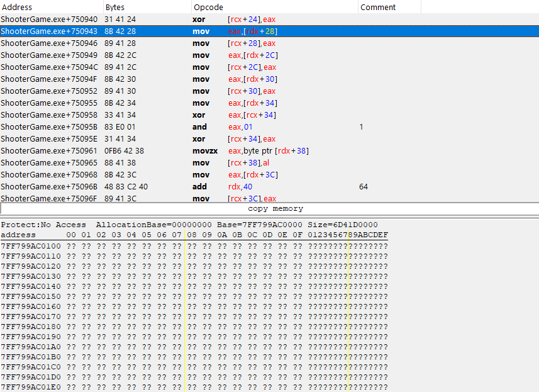
Task: Click the Bytes column header
Action: coord(116,6)
